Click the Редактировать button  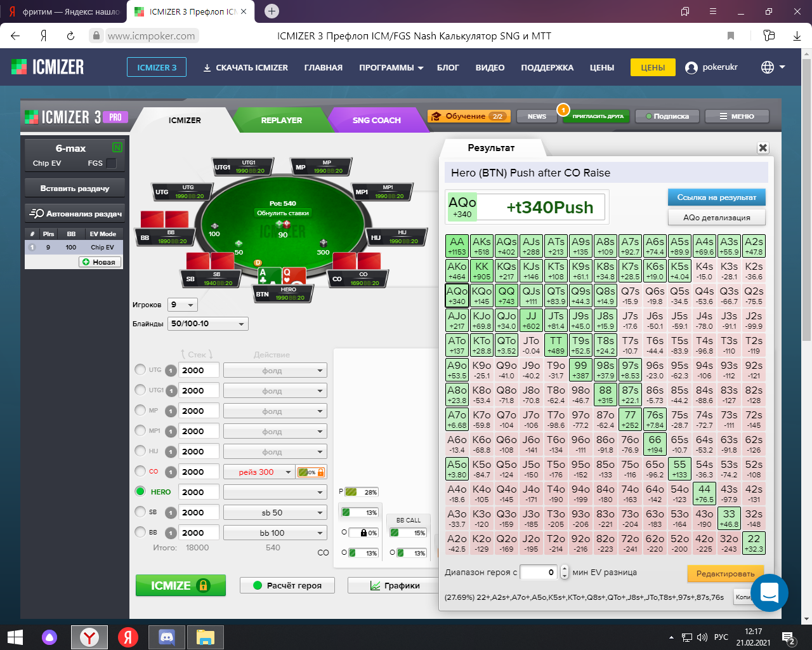726,573
